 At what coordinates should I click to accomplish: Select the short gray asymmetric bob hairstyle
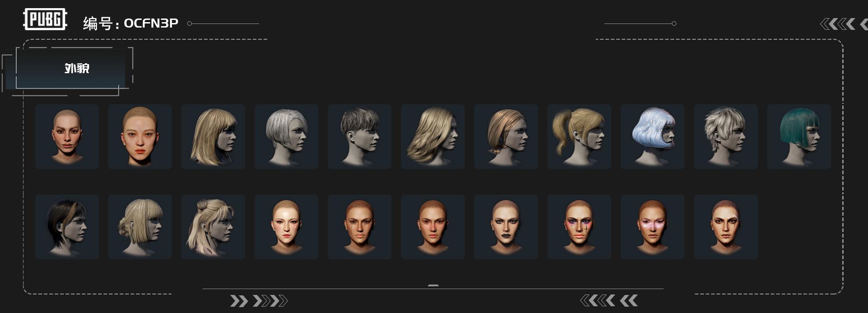[x=286, y=136]
